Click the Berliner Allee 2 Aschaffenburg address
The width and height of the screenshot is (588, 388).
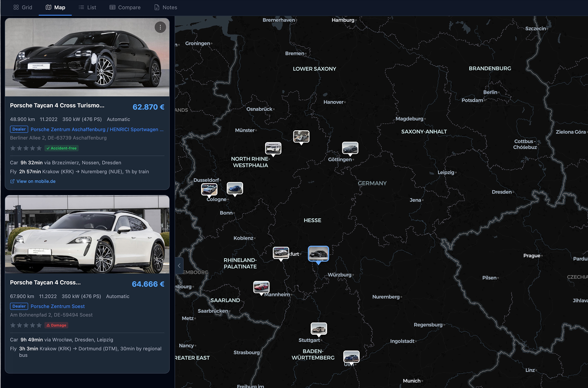coord(58,138)
